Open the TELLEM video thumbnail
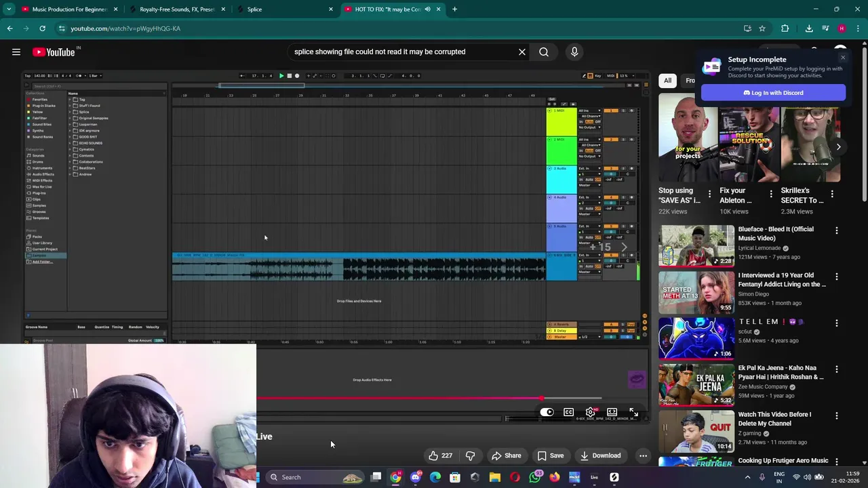The height and width of the screenshot is (488, 868). click(696, 338)
